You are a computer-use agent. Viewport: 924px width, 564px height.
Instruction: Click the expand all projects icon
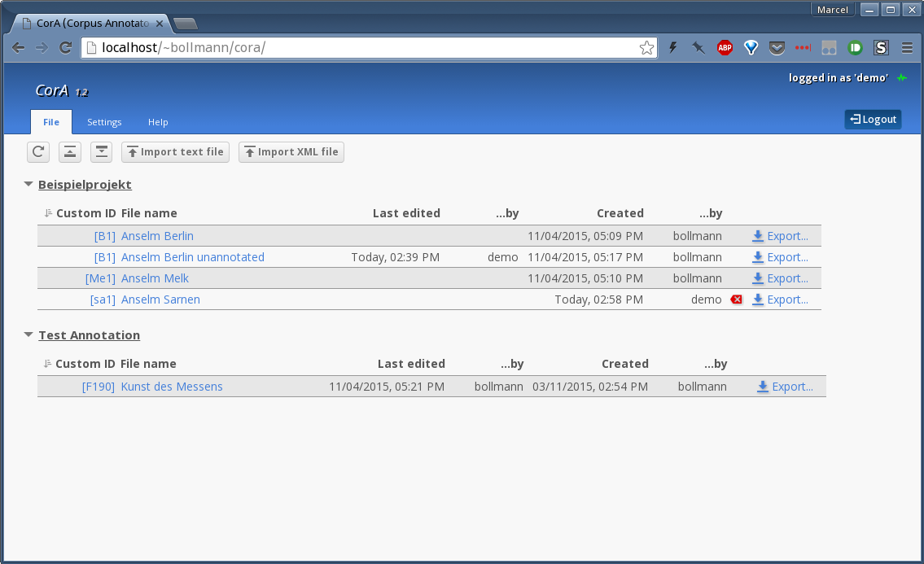(x=101, y=151)
